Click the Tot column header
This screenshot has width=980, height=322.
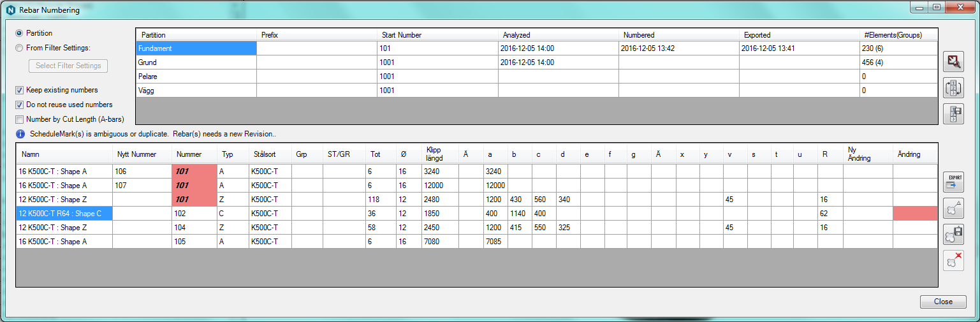[381, 154]
